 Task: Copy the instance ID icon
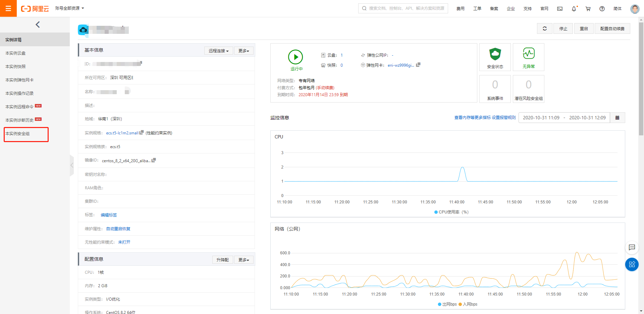click(x=141, y=63)
